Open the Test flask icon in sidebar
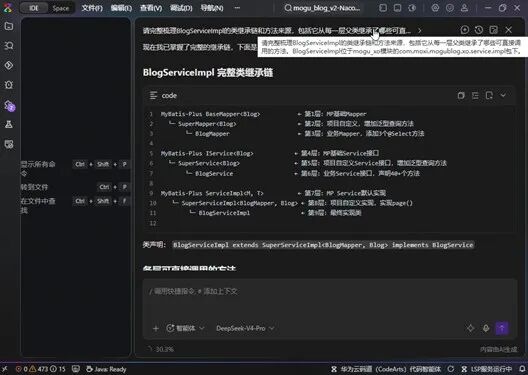Image resolution: width=528 pixels, height=375 pixels. point(9,125)
